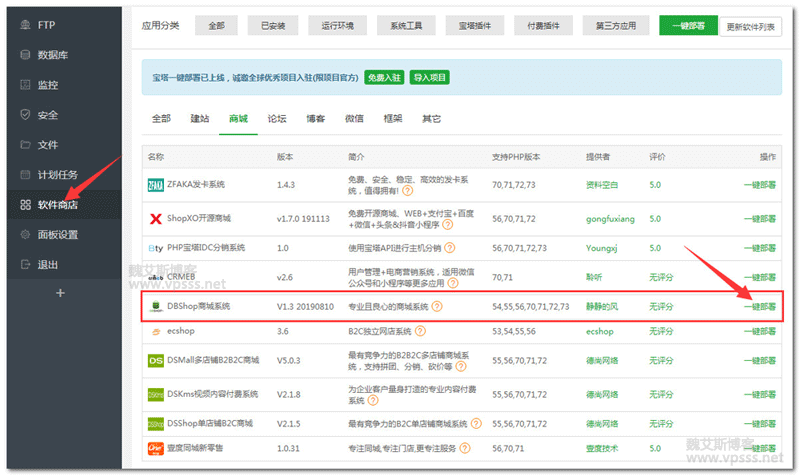The height and width of the screenshot is (476, 800).
Task: Open the 数据库 database sidebar icon
Action: tap(23, 55)
